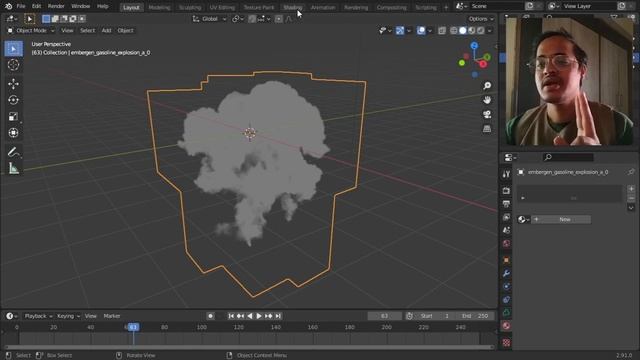Open the Texture properties checker tab

(x=507, y=342)
